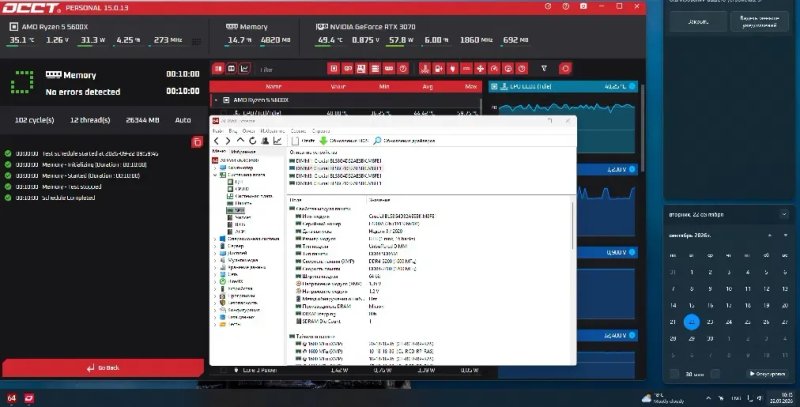Click the user silhouette icon in AIDA64 toolbar
The width and height of the screenshot is (800, 407).
pos(265,141)
